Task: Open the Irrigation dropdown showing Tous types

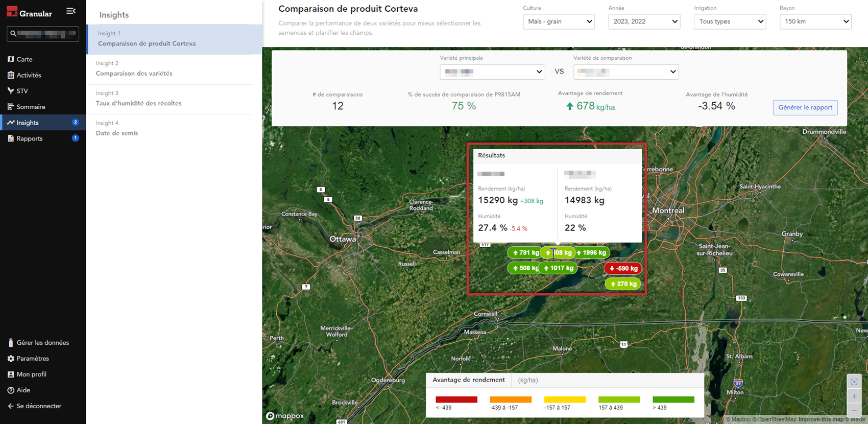Action: click(730, 21)
